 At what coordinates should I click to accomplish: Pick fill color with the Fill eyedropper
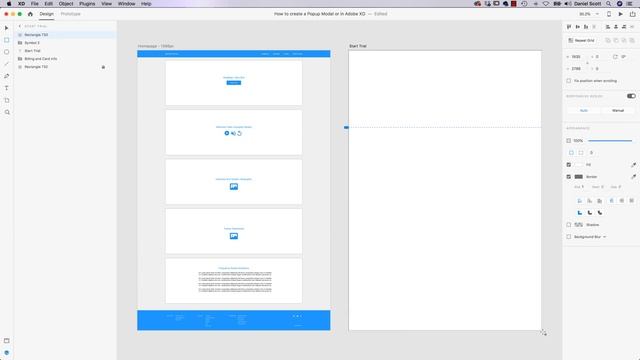(x=633, y=165)
